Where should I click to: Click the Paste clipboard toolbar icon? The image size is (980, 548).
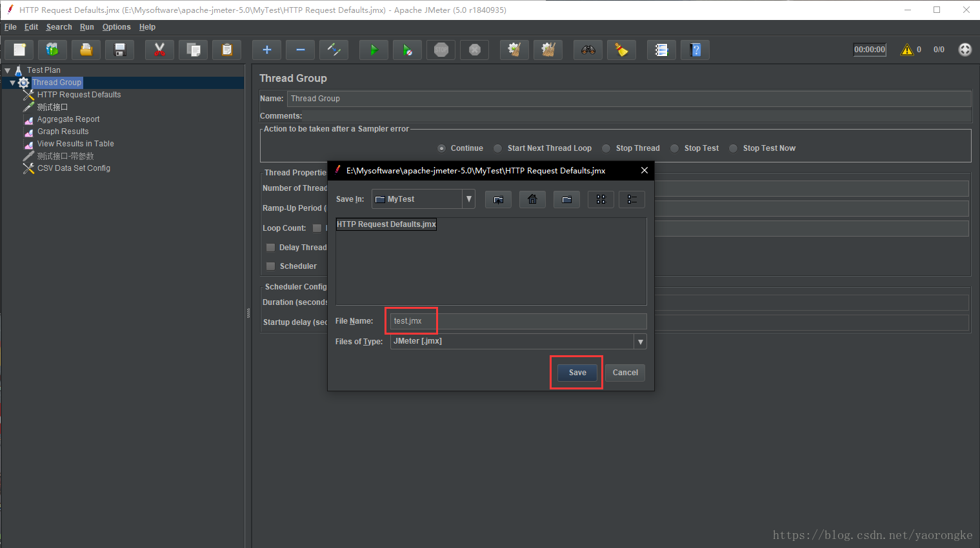[226, 50]
